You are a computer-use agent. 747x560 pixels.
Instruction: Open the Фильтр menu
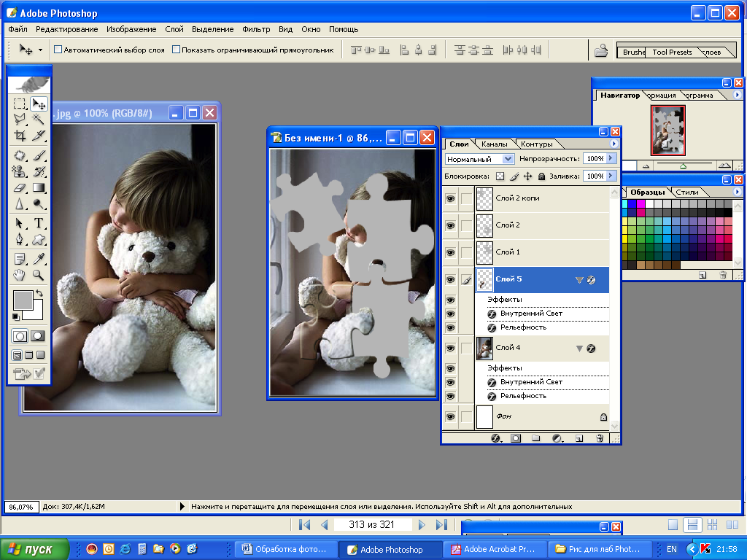click(x=256, y=29)
